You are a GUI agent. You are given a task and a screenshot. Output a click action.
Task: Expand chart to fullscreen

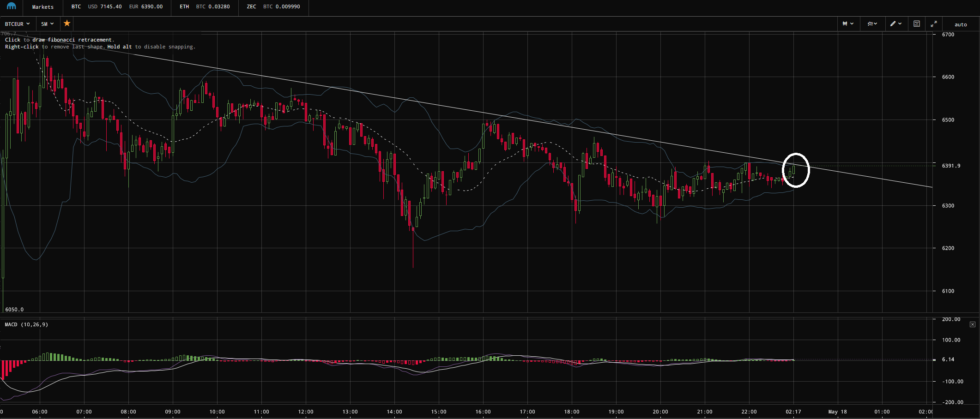(x=933, y=24)
